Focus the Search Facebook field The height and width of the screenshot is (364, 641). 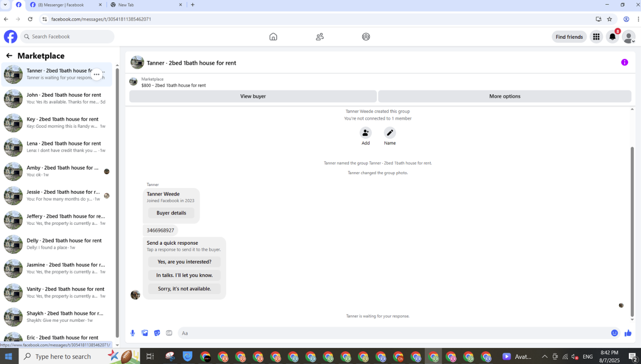[67, 36]
